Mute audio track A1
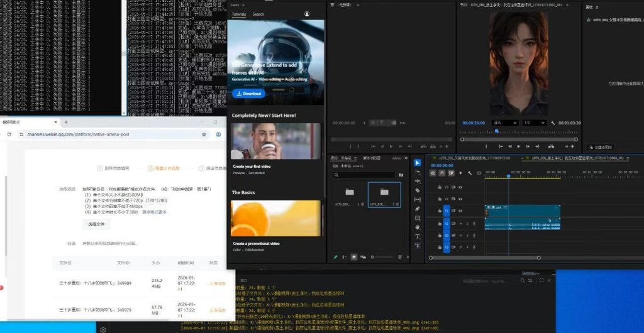Image resolution: width=644 pixels, height=333 pixels. 460,224
